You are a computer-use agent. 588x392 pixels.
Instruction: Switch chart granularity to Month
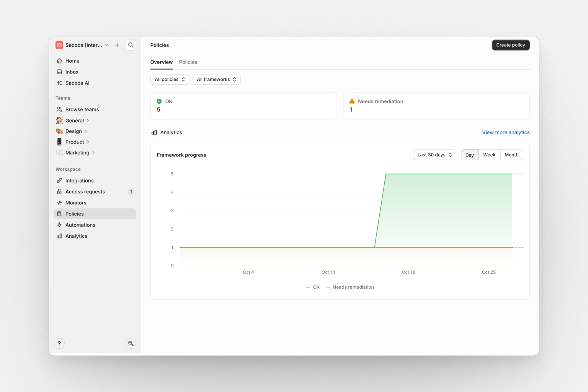tap(511, 155)
